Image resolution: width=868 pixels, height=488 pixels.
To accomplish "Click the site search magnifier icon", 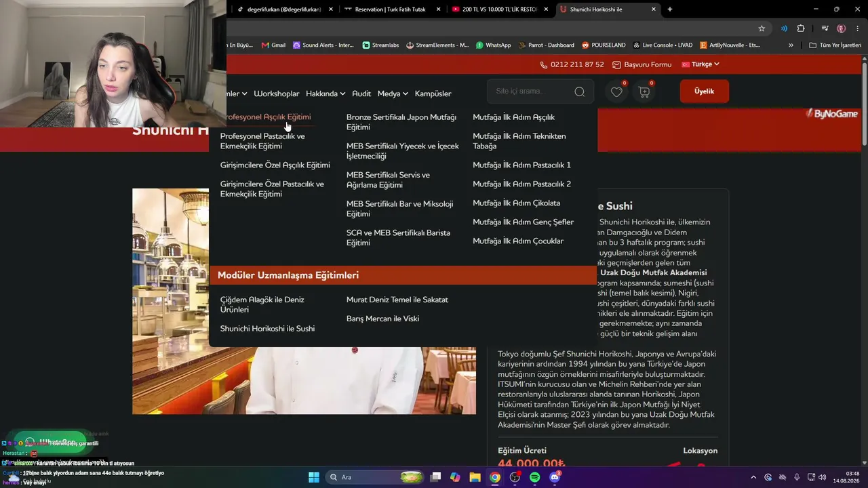I will click(x=579, y=92).
